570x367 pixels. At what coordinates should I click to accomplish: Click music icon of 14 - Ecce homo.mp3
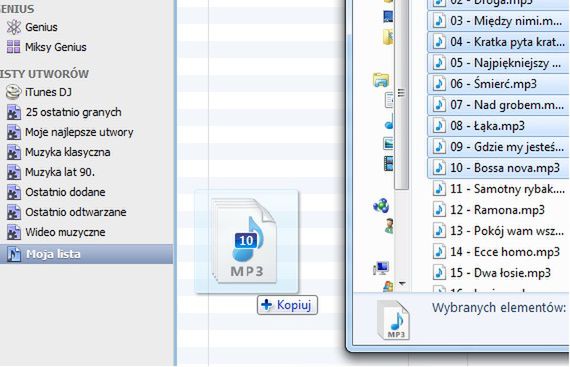click(x=439, y=252)
